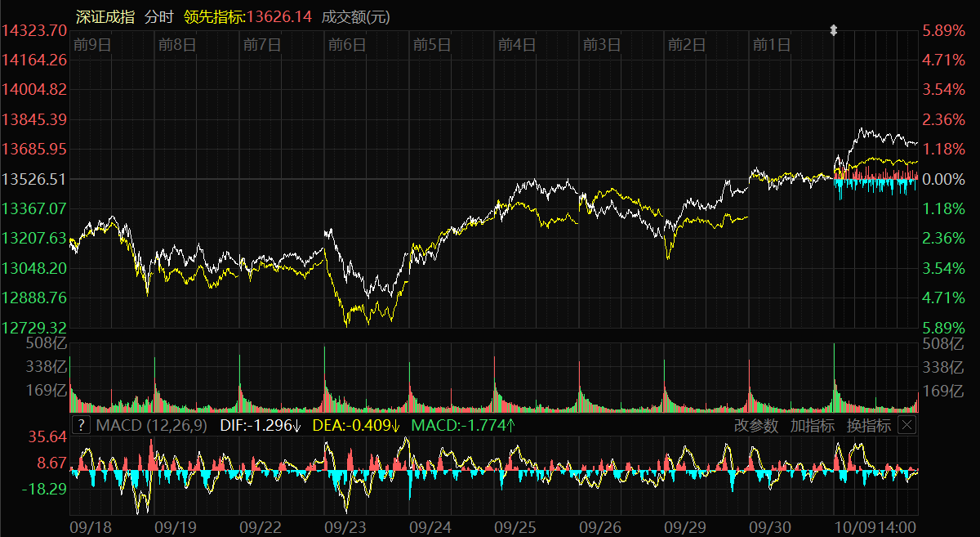
Task: Click the 深证成指 index name
Action: coord(104,16)
